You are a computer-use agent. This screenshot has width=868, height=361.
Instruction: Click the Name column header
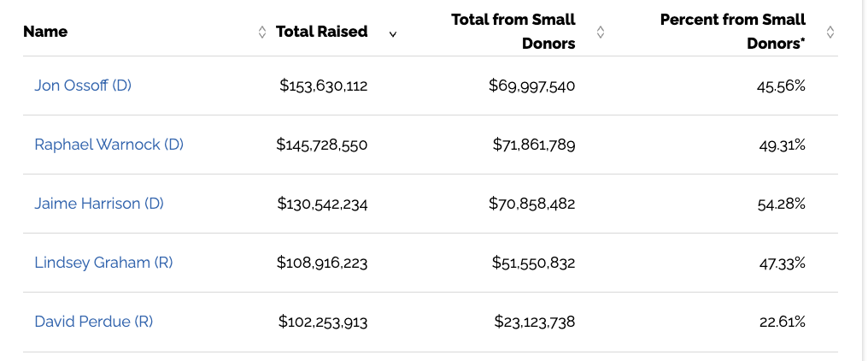click(45, 32)
